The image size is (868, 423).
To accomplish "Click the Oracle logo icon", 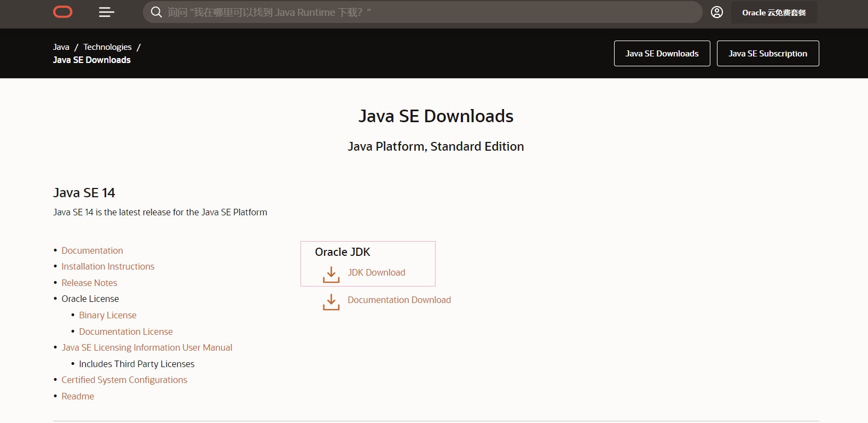I will coord(63,12).
